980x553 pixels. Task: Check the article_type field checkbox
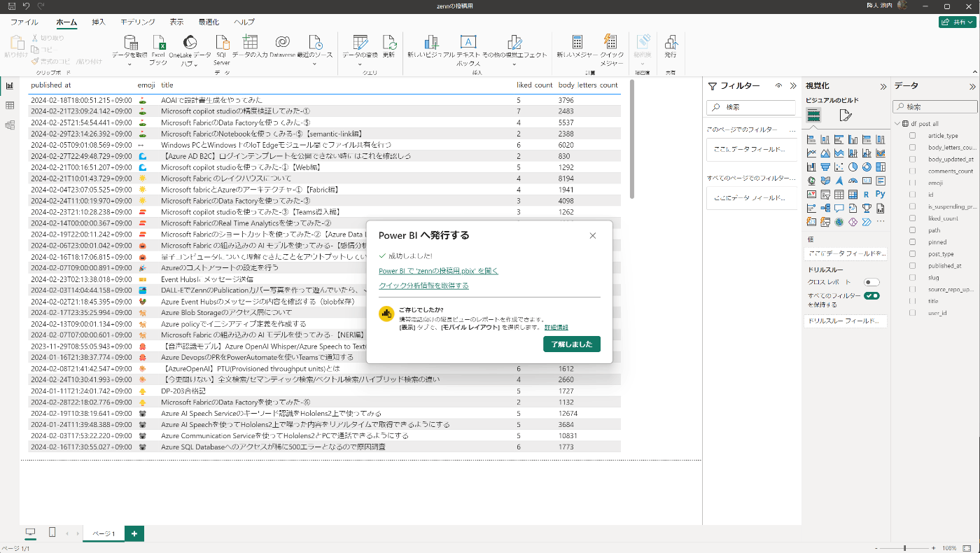click(x=912, y=136)
